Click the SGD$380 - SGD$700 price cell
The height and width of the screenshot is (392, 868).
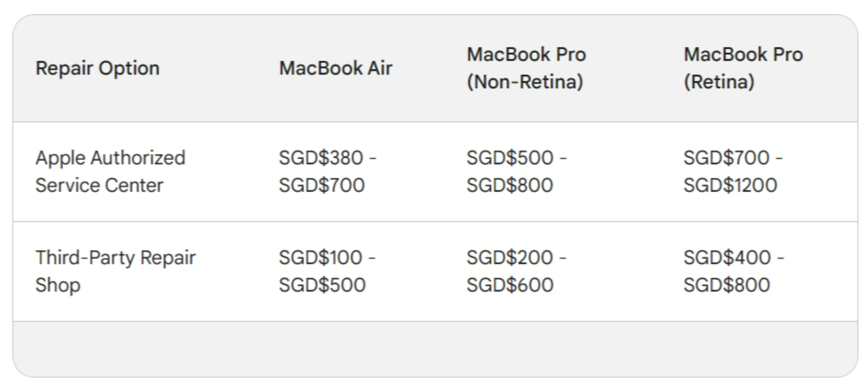[327, 171]
